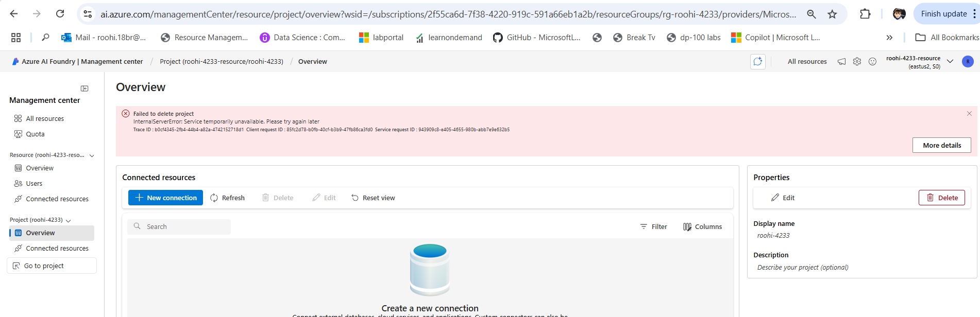
Task: Click Reset view in toolbar
Action: point(373,198)
